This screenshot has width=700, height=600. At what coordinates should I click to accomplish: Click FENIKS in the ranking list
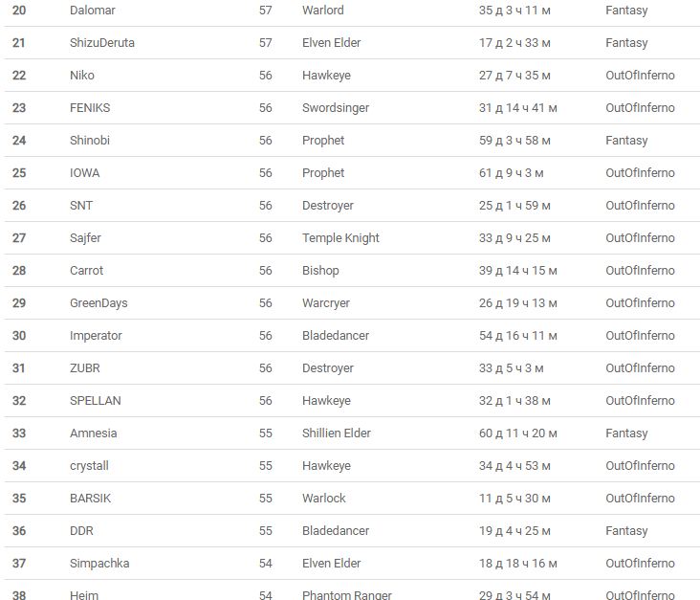pyautogui.click(x=90, y=108)
